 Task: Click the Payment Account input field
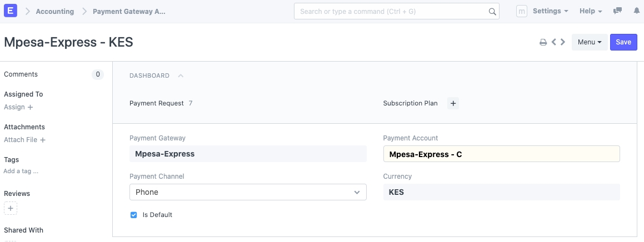pos(501,154)
